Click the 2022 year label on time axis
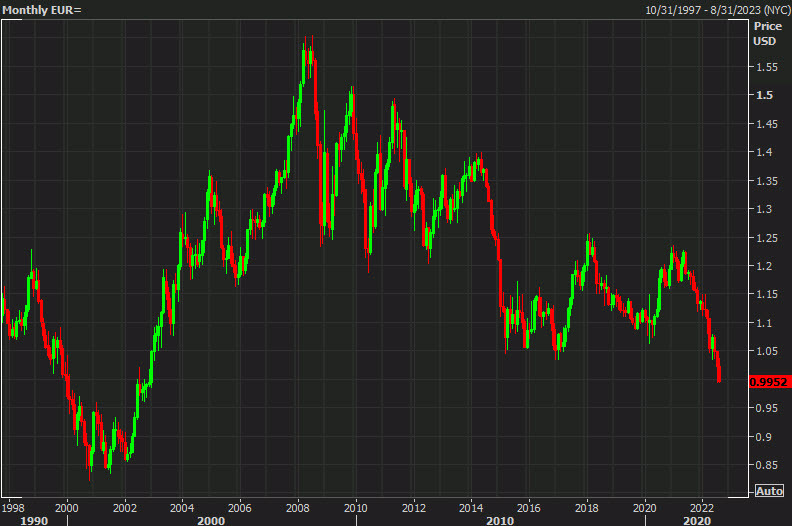The width and height of the screenshot is (792, 526). [x=702, y=508]
